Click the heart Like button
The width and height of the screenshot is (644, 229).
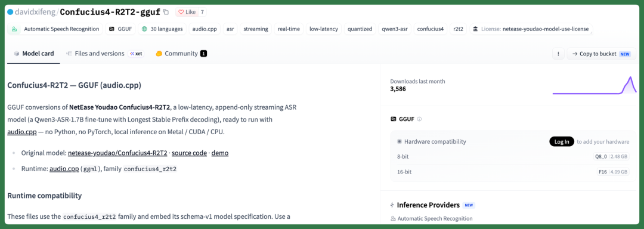(187, 12)
